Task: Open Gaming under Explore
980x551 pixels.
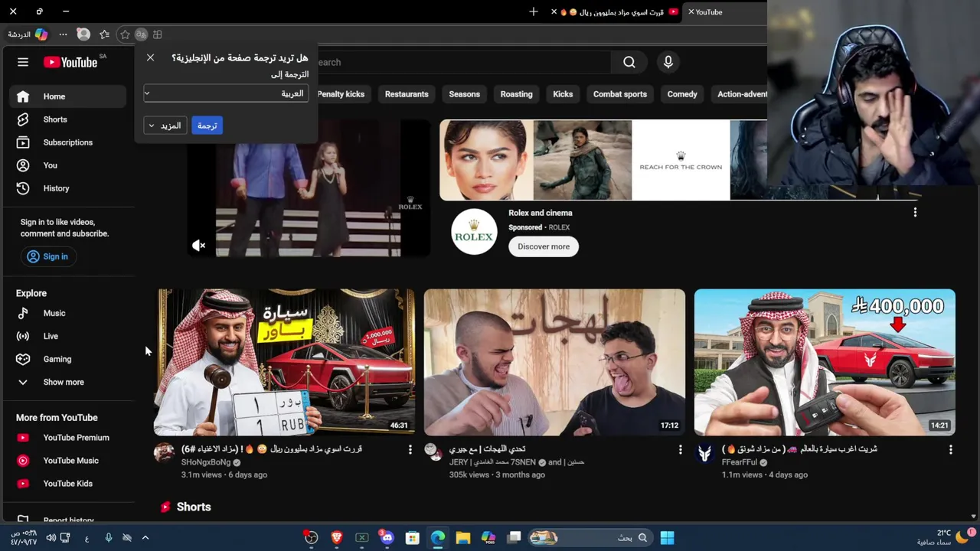Action: (67, 359)
